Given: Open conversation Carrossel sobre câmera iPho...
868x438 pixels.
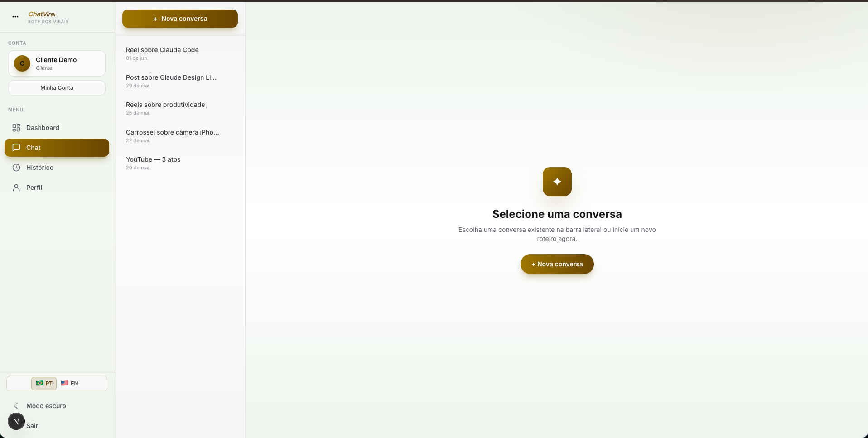Looking at the screenshot, I should point(180,136).
